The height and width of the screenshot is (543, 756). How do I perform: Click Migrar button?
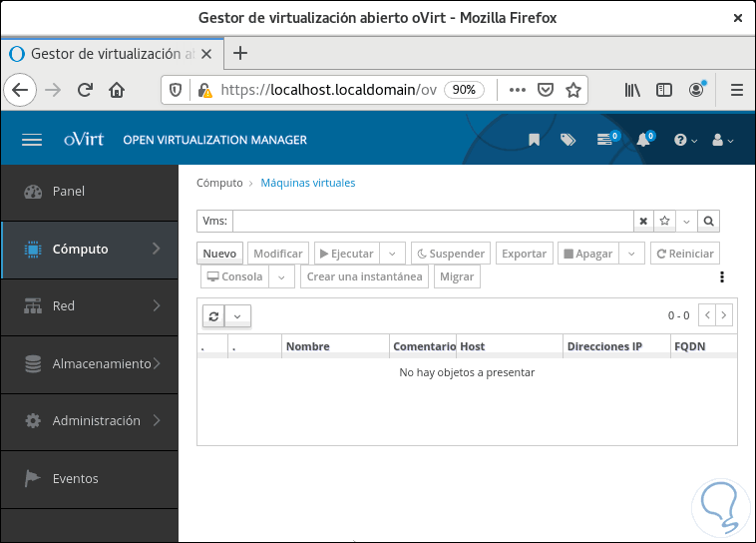tap(457, 276)
